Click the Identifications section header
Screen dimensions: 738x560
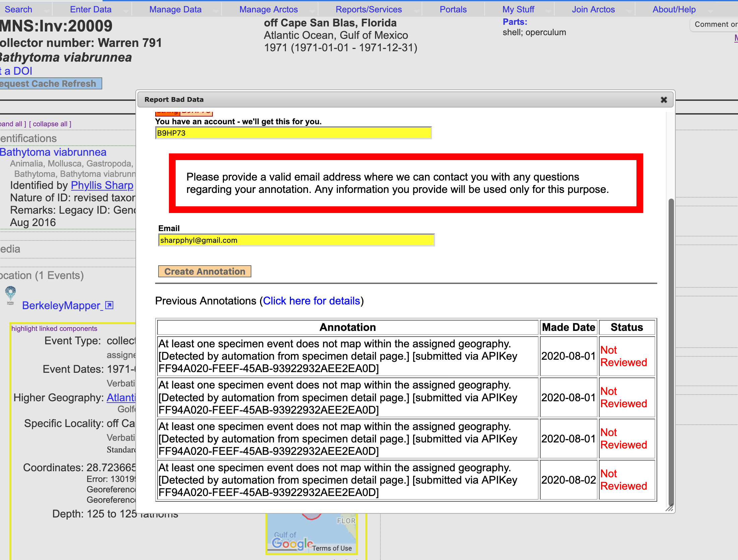[28, 138]
